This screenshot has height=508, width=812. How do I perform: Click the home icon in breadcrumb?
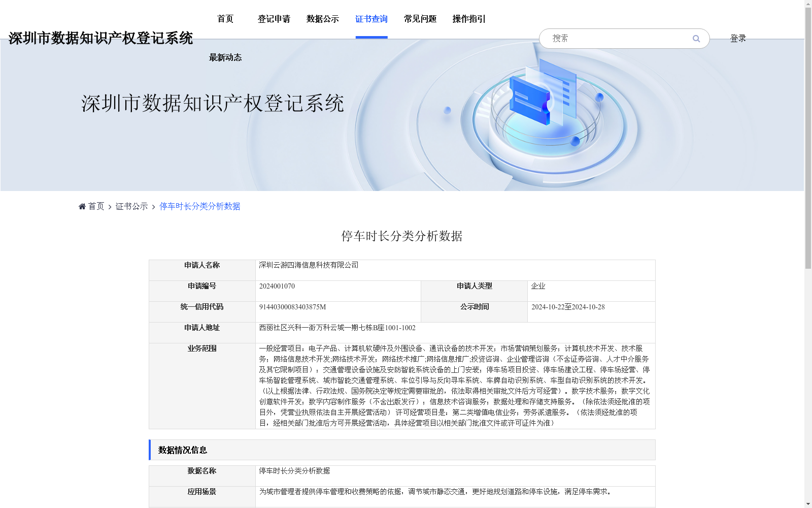[x=82, y=206]
